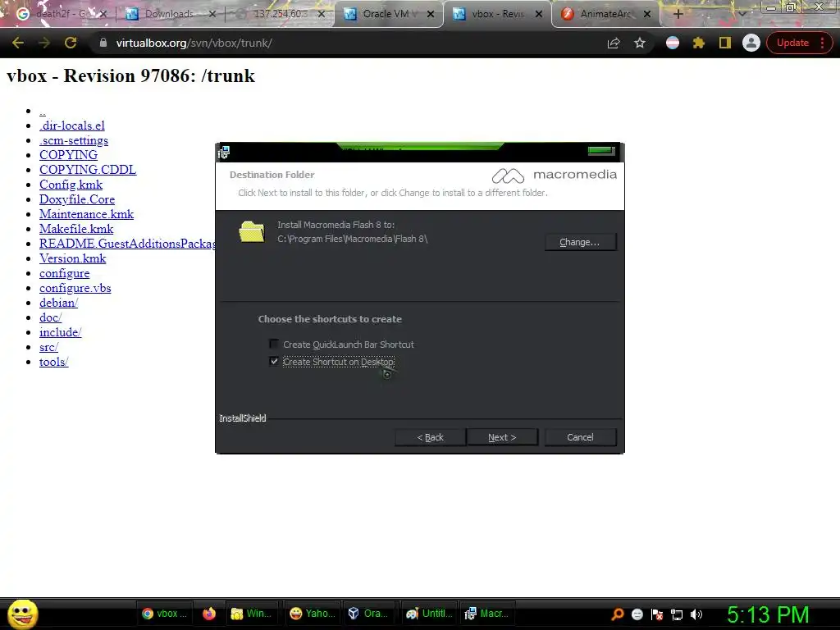This screenshot has height=630, width=840.
Task: Open the COPYING.CDDL link
Action: pos(88,170)
